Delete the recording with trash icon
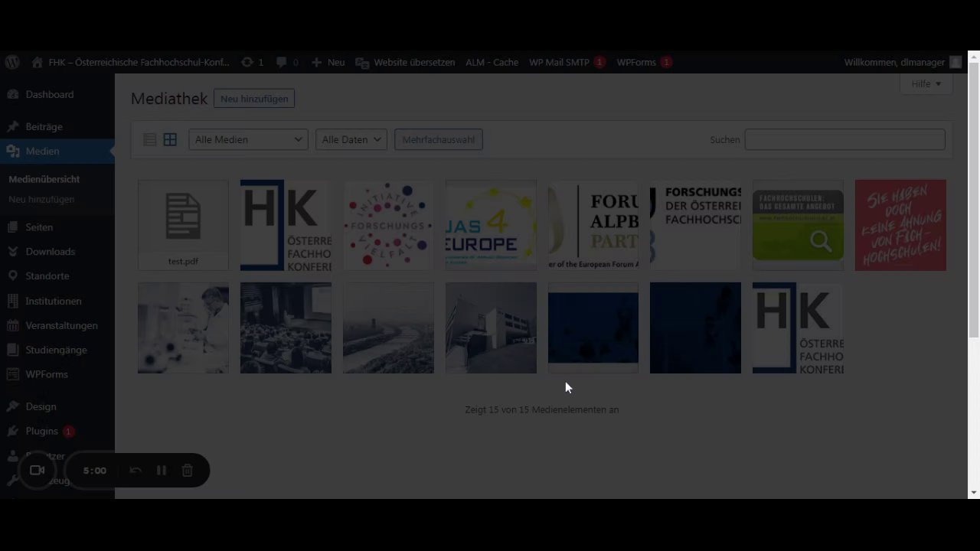980x551 pixels. (187, 470)
